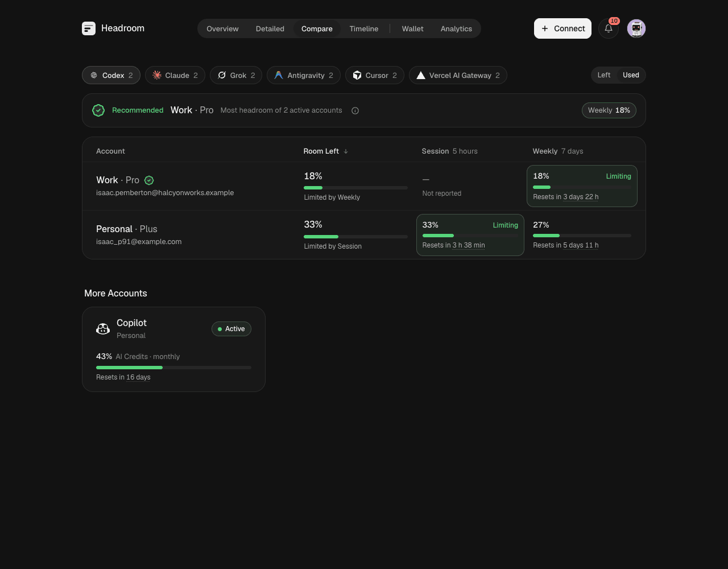
Task: Click the 16 days reset time
Action: click(x=138, y=377)
